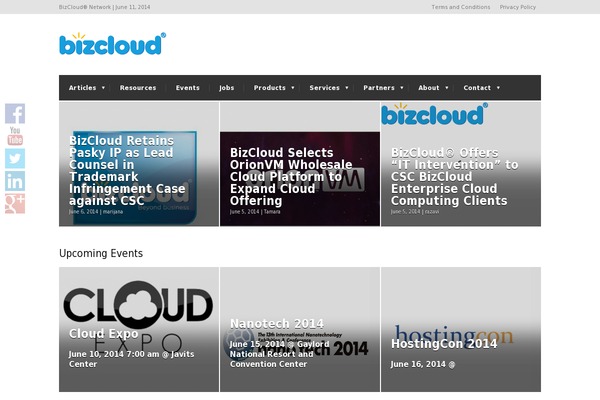The height and width of the screenshot is (400, 600).
Task: Open the Nanotech 2014 event title
Action: (x=277, y=323)
